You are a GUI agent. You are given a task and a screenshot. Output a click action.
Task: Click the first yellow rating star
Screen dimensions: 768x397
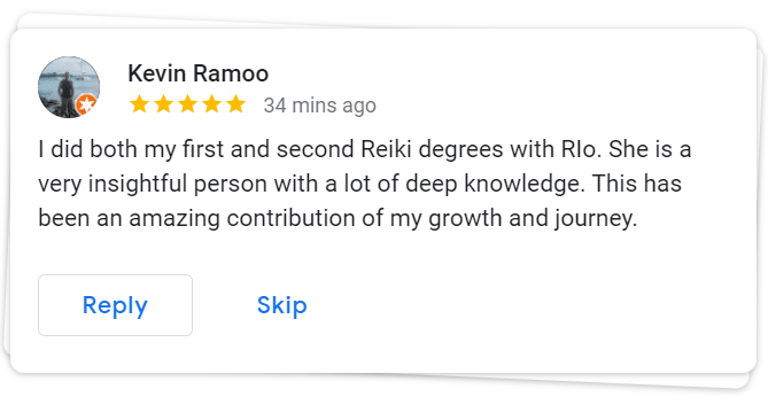coord(139,104)
